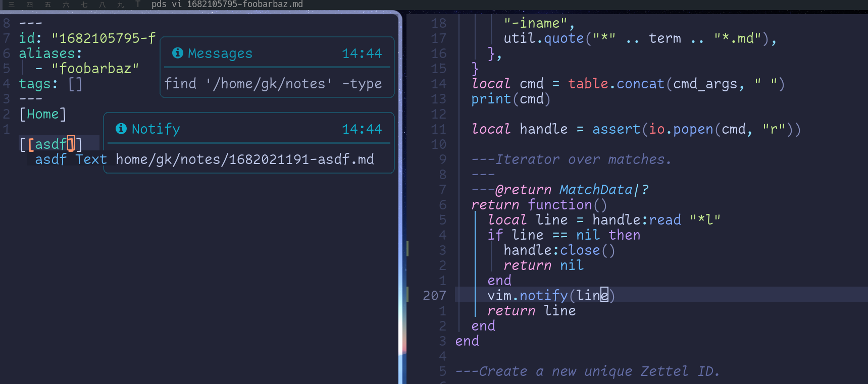Screen dimensions: 868x384
Task: Click the T layout indicator in top bar
Action: click(x=138, y=5)
